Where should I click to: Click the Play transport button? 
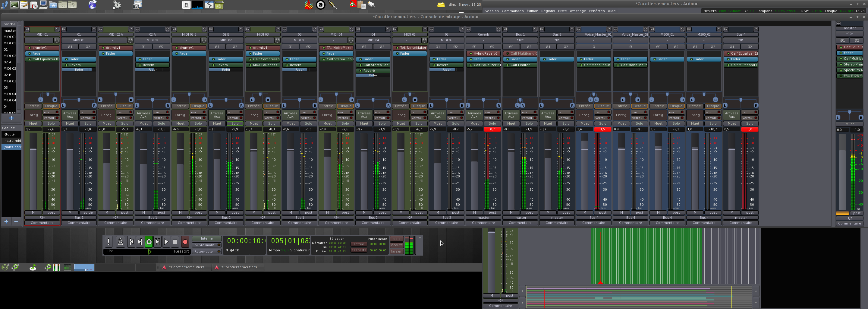(166, 241)
